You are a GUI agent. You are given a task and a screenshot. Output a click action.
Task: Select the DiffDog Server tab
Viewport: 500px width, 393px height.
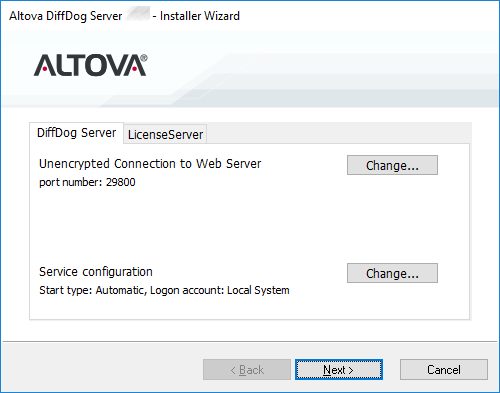point(76,133)
